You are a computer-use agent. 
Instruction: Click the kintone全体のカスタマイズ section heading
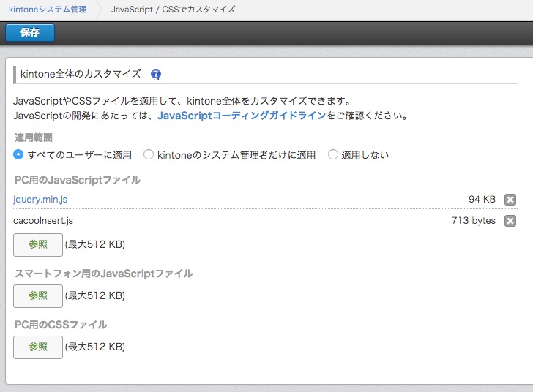click(81, 74)
